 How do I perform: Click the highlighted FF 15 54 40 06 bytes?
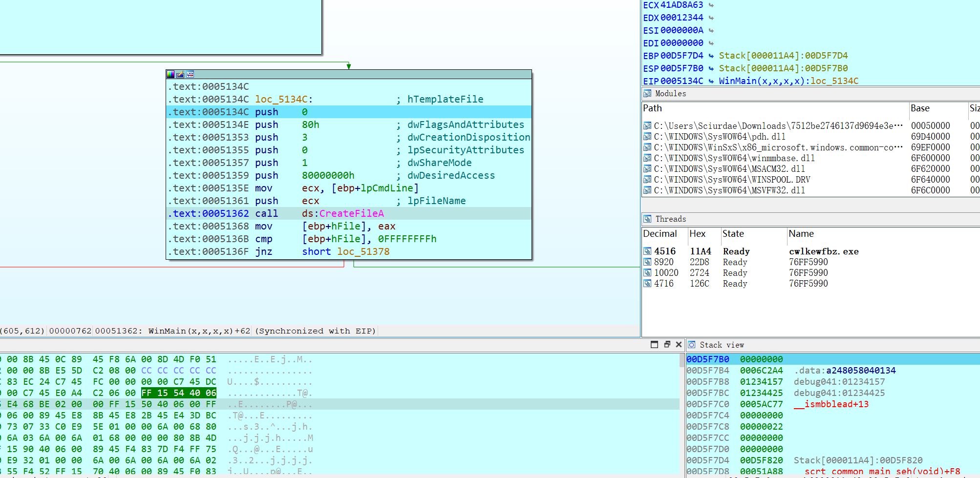click(179, 393)
